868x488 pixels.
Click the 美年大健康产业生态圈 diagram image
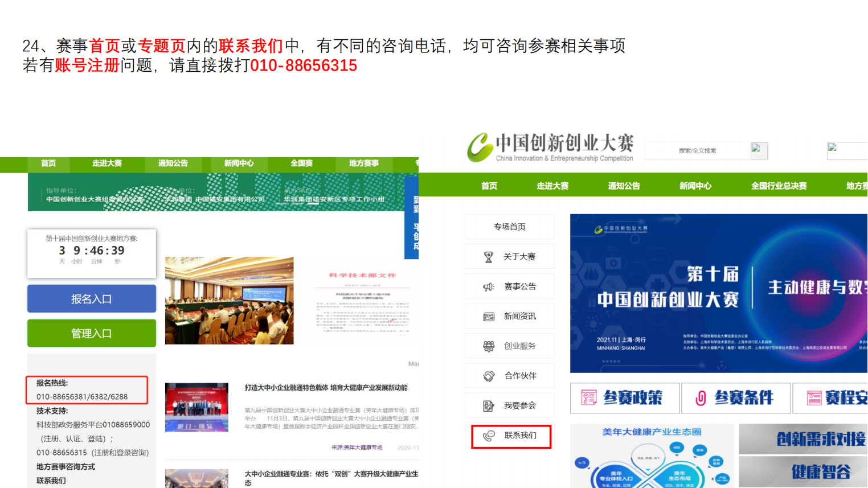(x=652, y=456)
